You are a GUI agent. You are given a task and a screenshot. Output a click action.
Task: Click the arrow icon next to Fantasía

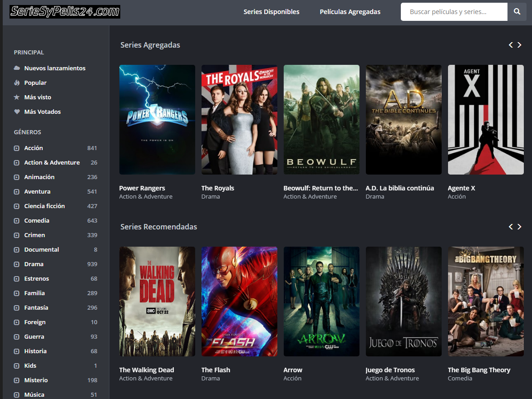(17, 308)
